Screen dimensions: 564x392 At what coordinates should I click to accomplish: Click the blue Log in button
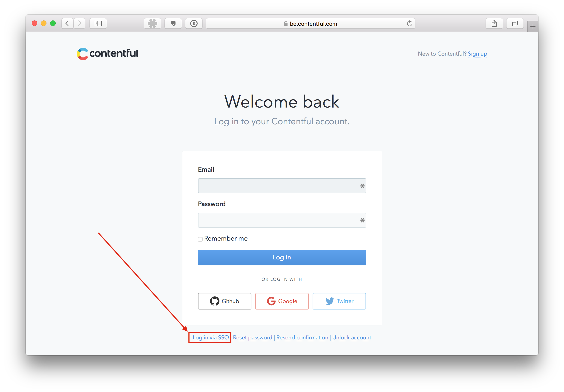click(x=282, y=257)
